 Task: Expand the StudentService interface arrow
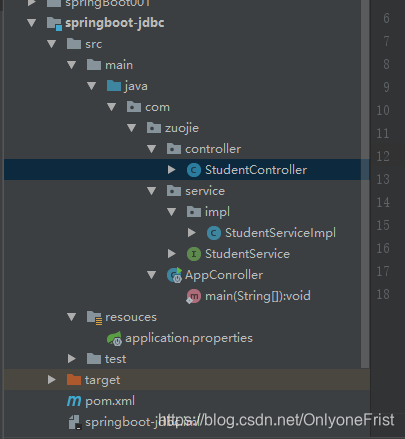click(172, 254)
